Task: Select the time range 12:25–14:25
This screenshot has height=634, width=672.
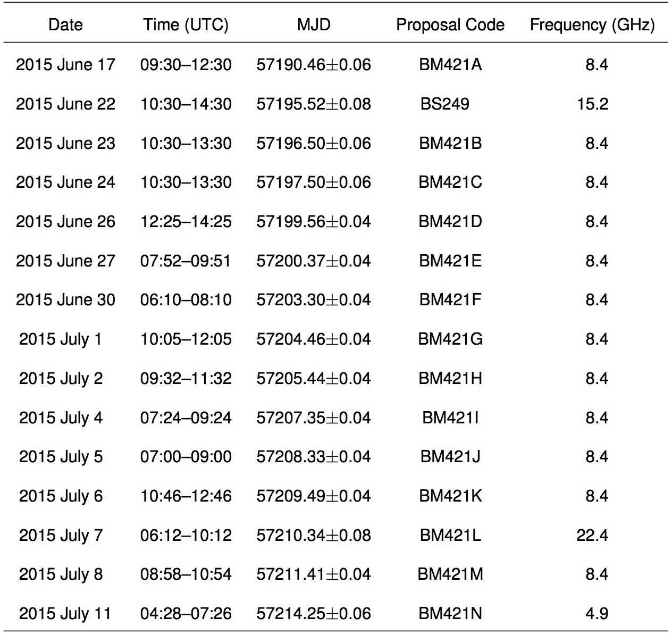Action: point(186,221)
